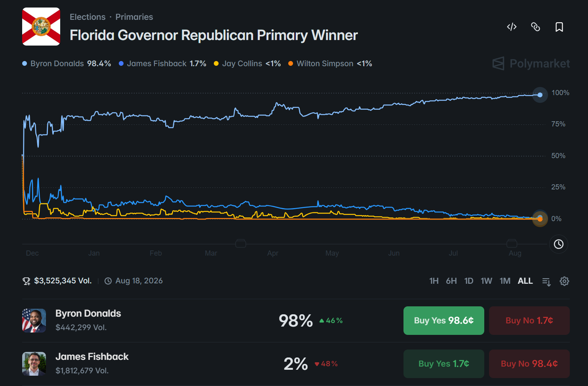Click the Florida flag market image
588x386 pixels.
coord(41,27)
